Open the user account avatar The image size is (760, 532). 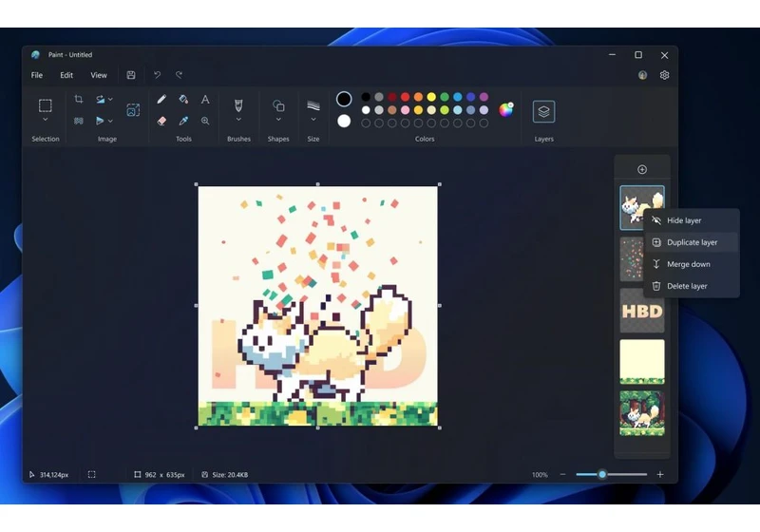click(x=642, y=75)
